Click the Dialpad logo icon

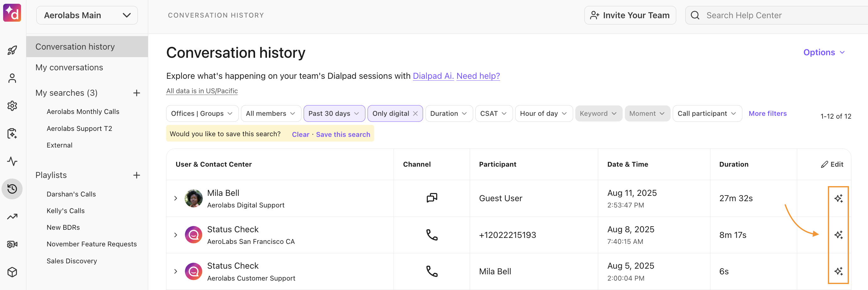point(12,13)
